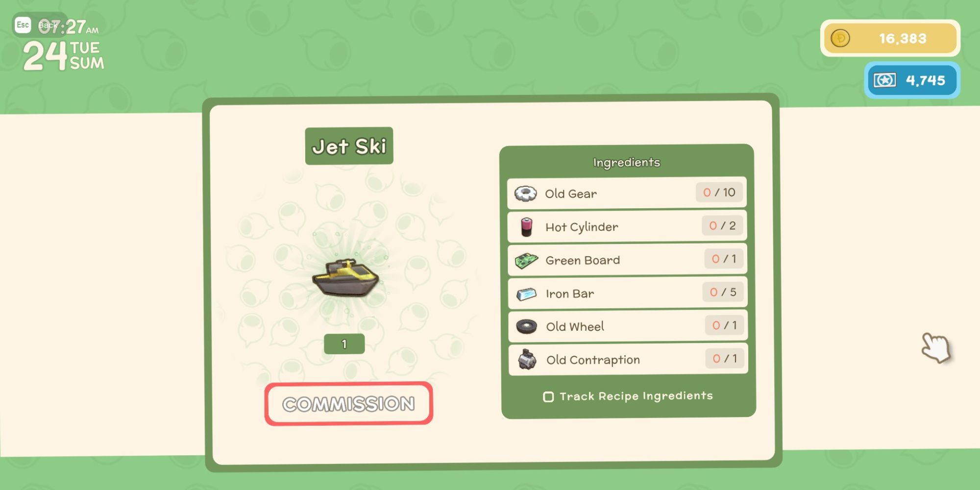The height and width of the screenshot is (490, 980).
Task: Click the Jet Ski title label
Action: (x=349, y=146)
